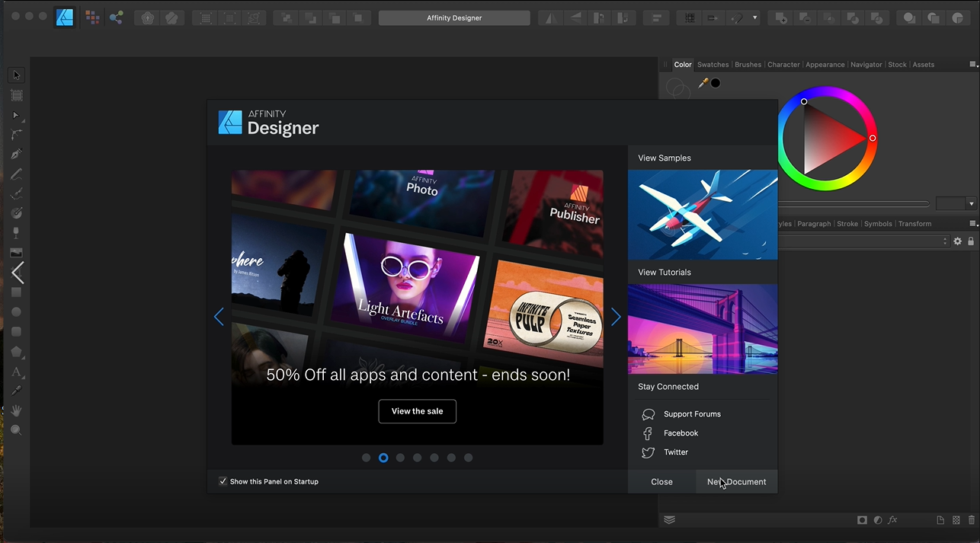Image resolution: width=980 pixels, height=543 pixels.
Task: Select the Color Picker eyedropper tool
Action: click(x=16, y=391)
